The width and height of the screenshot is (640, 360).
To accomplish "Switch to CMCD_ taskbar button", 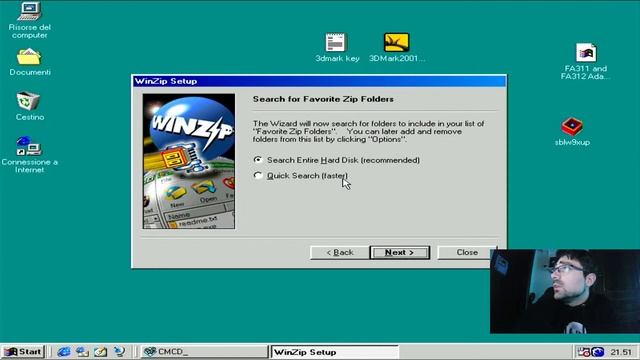I will tap(204, 351).
